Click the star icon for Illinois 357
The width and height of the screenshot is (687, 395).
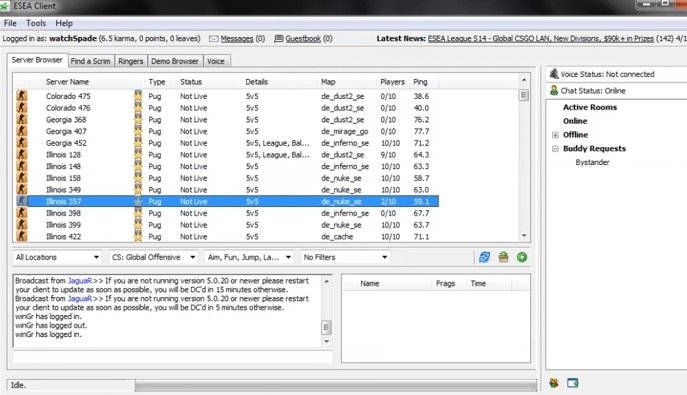point(138,201)
